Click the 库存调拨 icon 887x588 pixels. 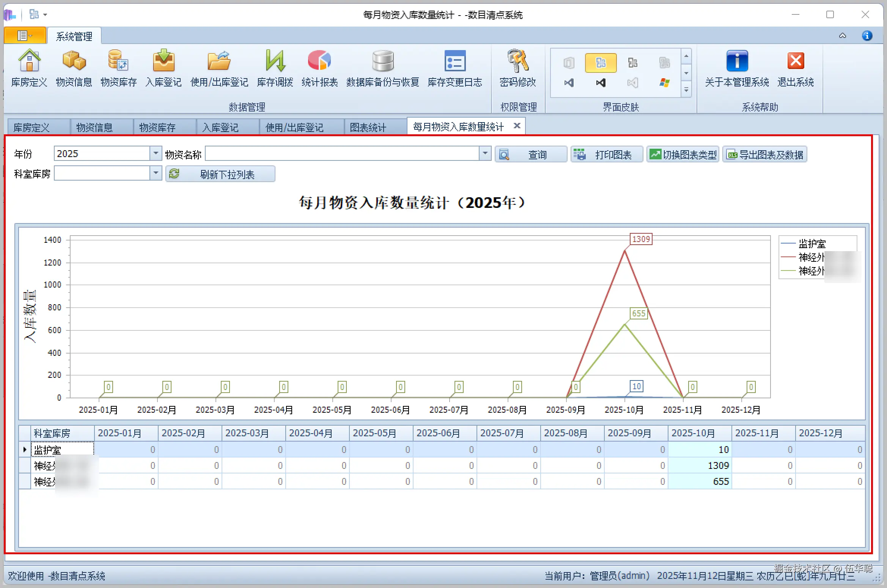pos(275,61)
